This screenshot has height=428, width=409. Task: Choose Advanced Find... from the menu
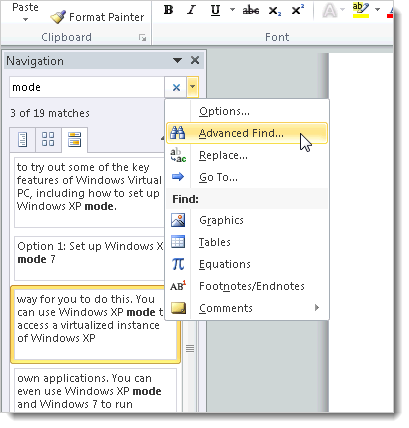(247, 133)
